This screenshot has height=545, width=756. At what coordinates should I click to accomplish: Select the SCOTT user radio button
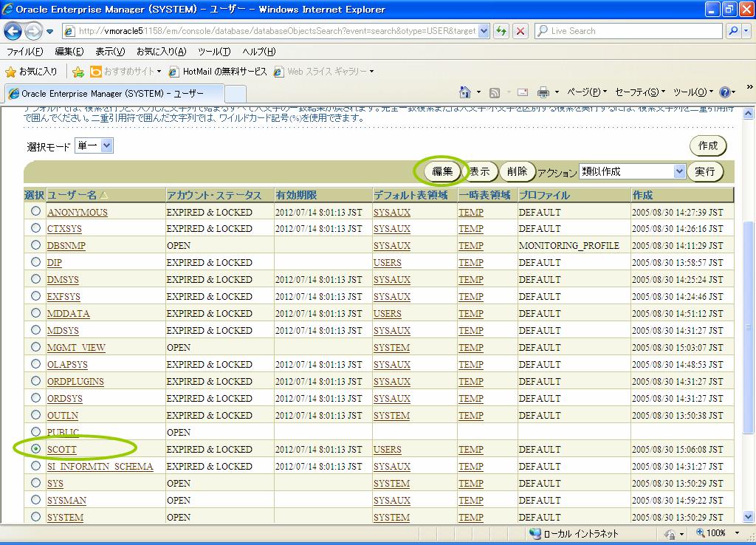(35, 448)
